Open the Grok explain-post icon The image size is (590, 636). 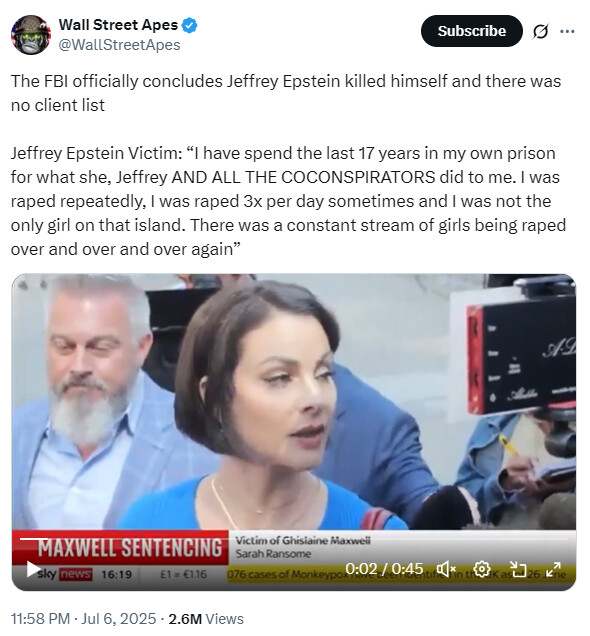541,31
